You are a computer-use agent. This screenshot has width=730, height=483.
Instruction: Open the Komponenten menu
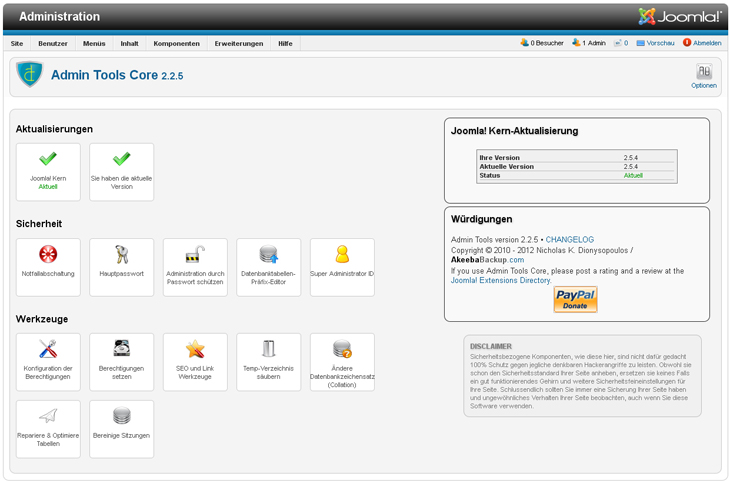176,43
